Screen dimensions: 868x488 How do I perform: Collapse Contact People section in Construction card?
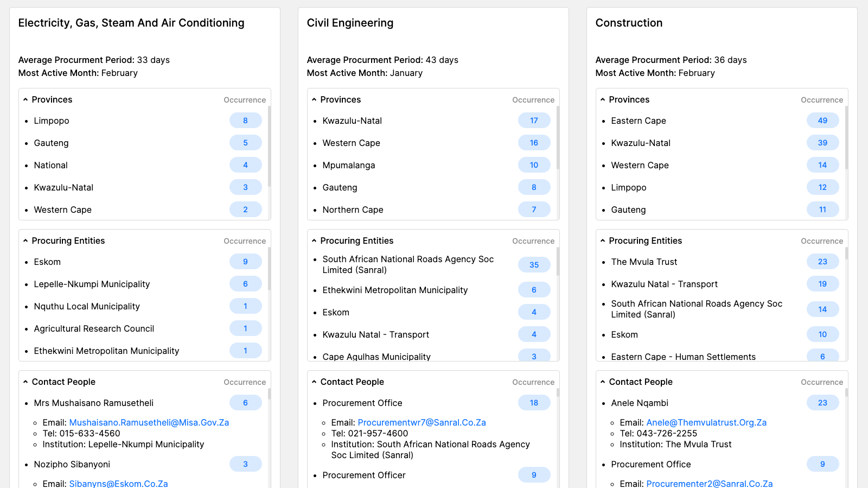603,382
